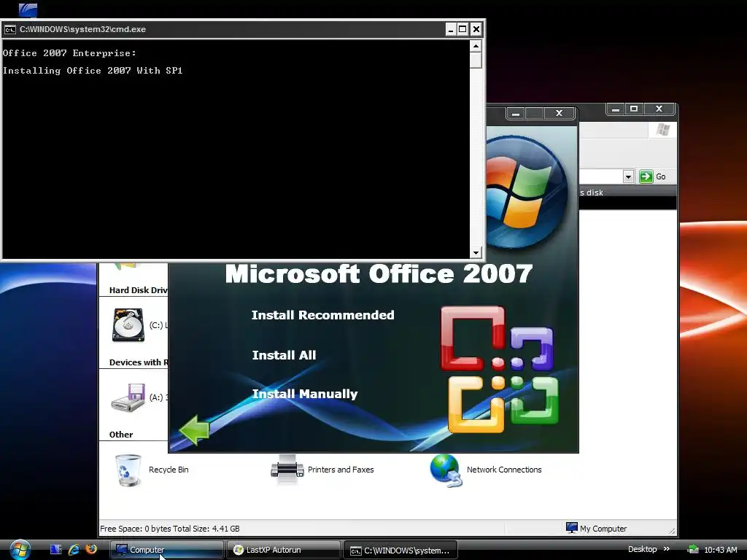Launch Internet Explorer from quick launch
Image resolution: width=747 pixels, height=560 pixels.
coord(74,550)
